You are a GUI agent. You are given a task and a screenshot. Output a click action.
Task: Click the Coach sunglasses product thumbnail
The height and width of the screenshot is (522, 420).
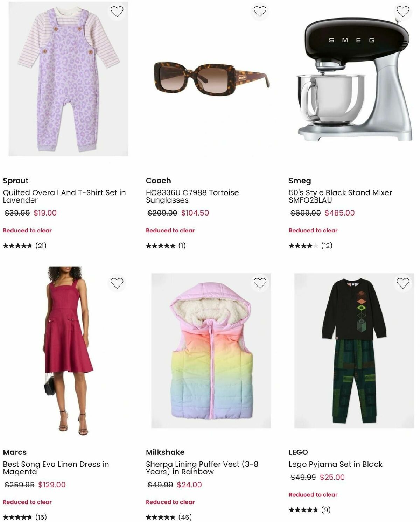[210, 79]
